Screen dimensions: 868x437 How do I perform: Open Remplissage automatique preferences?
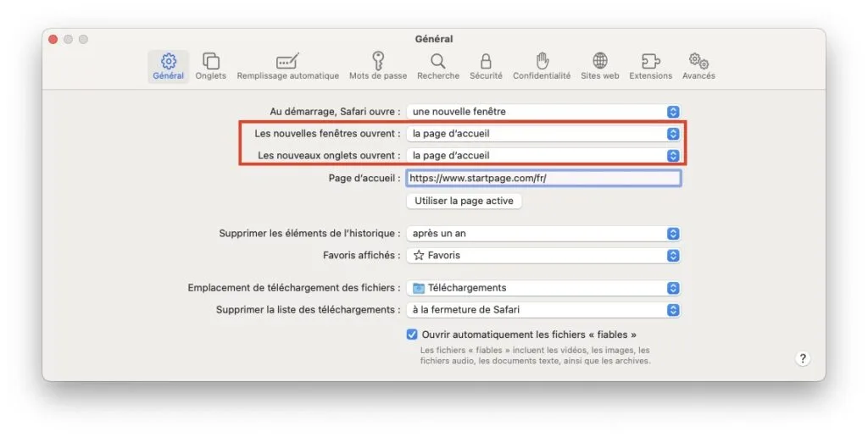click(x=288, y=66)
